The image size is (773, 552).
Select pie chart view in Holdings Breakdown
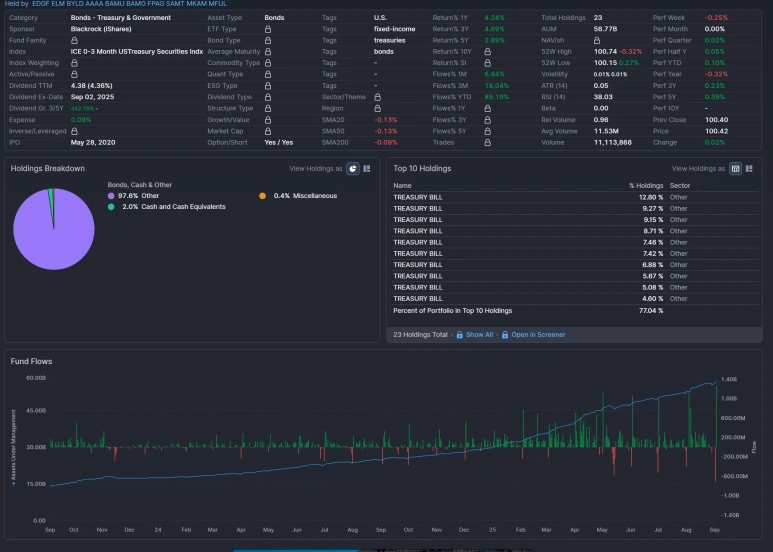[x=353, y=169]
